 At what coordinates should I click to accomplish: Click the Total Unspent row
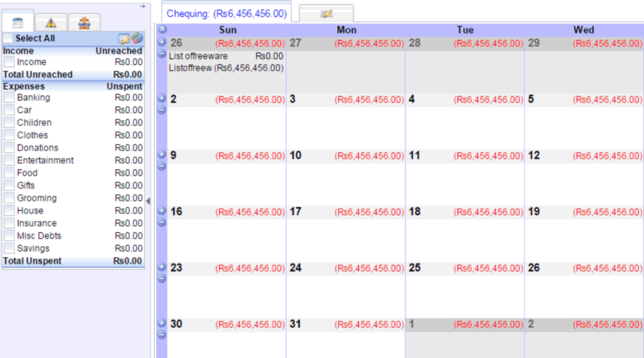pyautogui.click(x=73, y=262)
